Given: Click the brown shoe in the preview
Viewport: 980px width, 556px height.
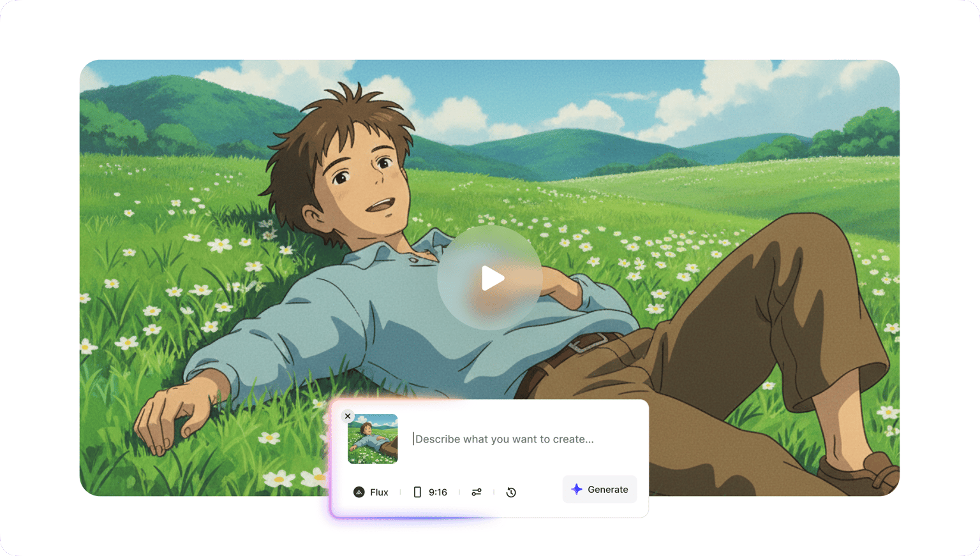Looking at the screenshot, I should click(861, 473).
